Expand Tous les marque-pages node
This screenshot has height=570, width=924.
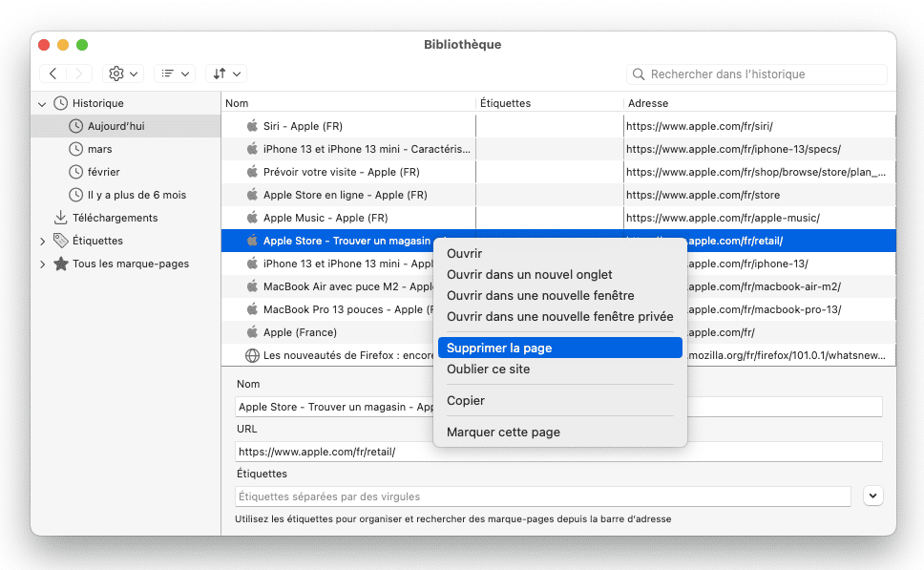tap(42, 264)
